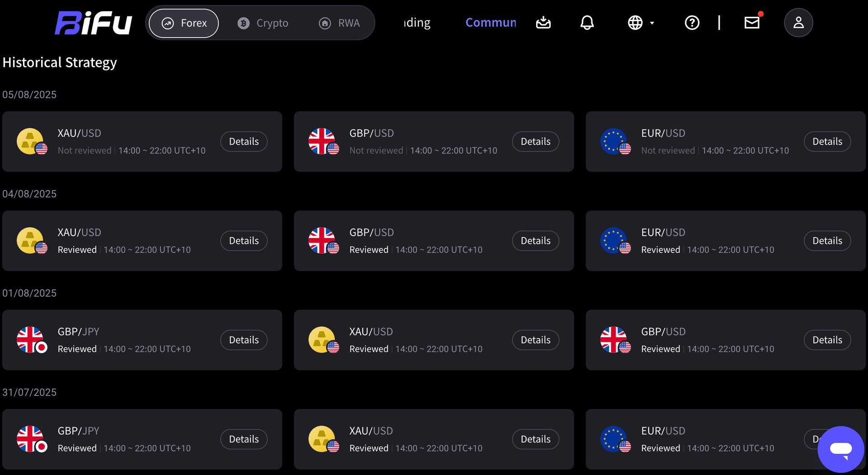Image resolution: width=868 pixels, height=475 pixels.
Task: Open Details for 01/08/2025 GBP/JPY
Action: pos(244,340)
